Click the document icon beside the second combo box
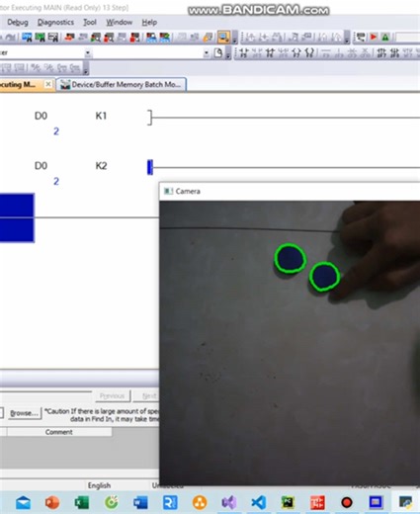Screen dimensions: 420x514 pyautogui.click(x=218, y=53)
